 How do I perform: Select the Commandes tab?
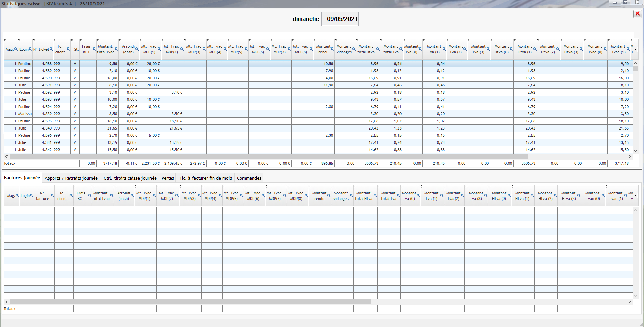[249, 178]
